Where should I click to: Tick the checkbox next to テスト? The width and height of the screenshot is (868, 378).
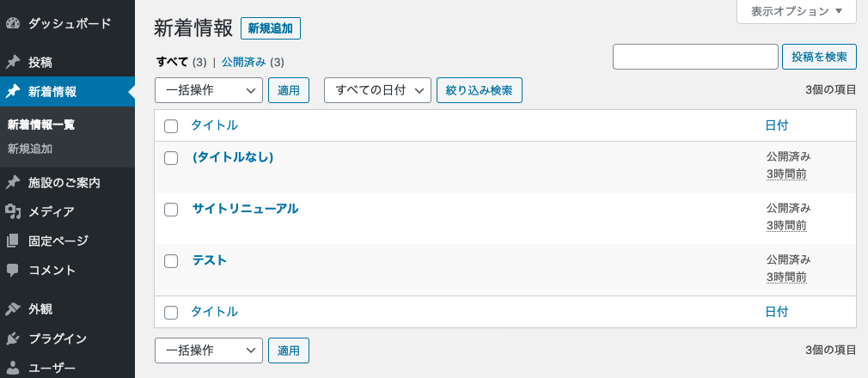pos(171,260)
